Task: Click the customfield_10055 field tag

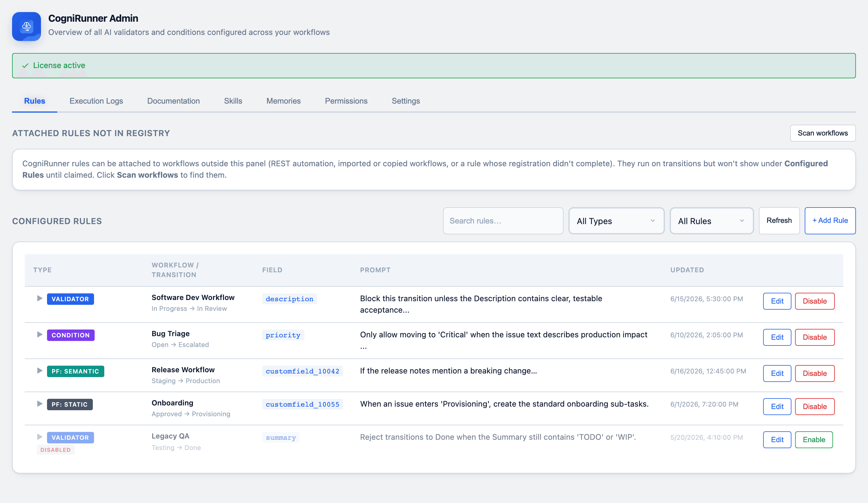Action: pos(302,405)
